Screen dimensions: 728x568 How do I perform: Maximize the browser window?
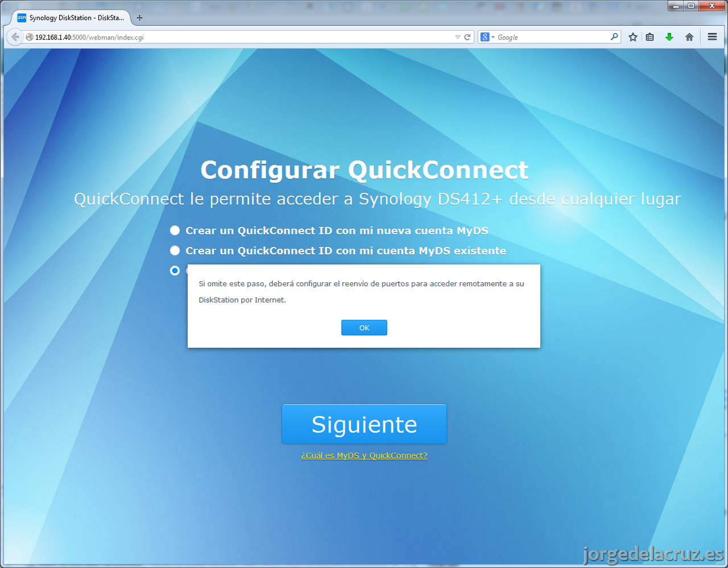(691, 5)
